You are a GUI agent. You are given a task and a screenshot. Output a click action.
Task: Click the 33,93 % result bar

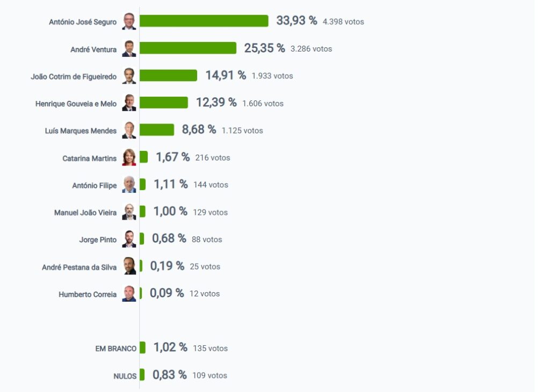click(204, 21)
